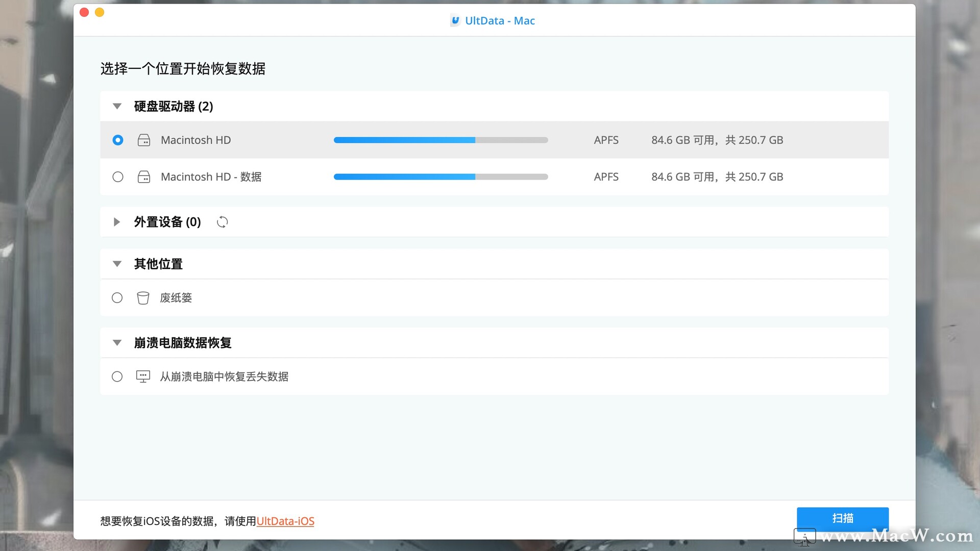The height and width of the screenshot is (551, 980).
Task: Select the 废纸篓 radio button
Action: (117, 298)
